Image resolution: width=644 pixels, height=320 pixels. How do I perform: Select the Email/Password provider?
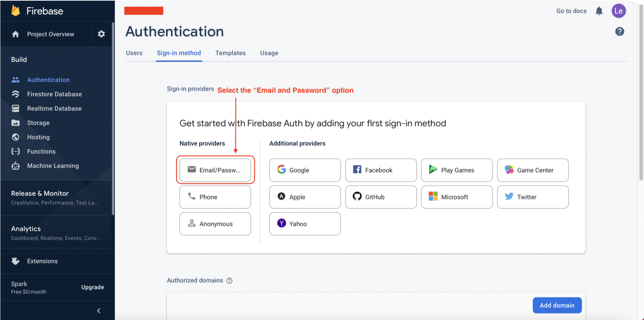click(x=215, y=170)
